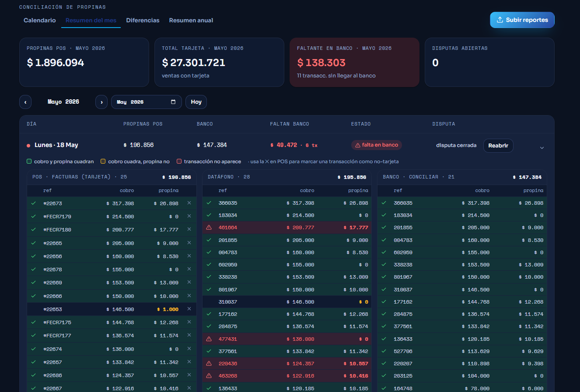The image size is (580, 392).
Task: Click the Disputas abiertas summary card
Action: [490, 62]
